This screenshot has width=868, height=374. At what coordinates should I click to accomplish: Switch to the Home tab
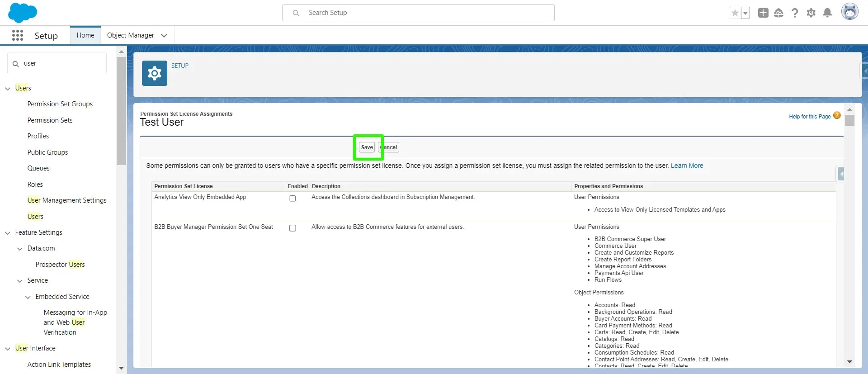pyautogui.click(x=85, y=35)
